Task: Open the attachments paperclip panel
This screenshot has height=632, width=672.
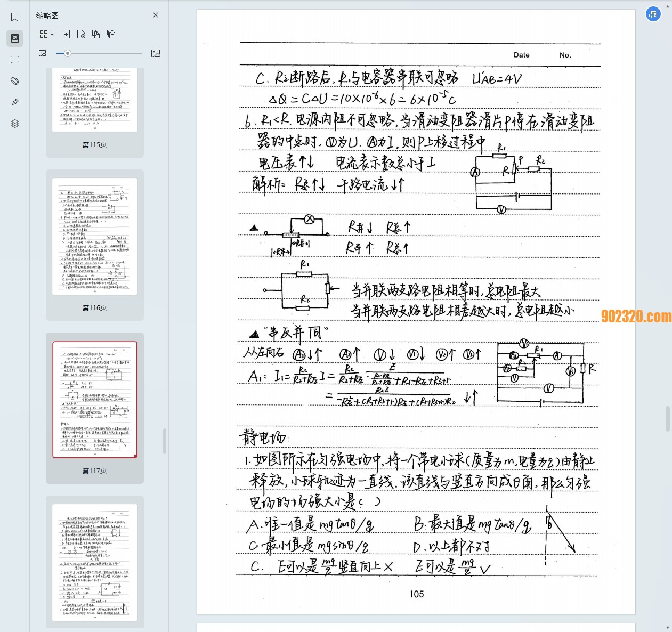Action: click(15, 81)
